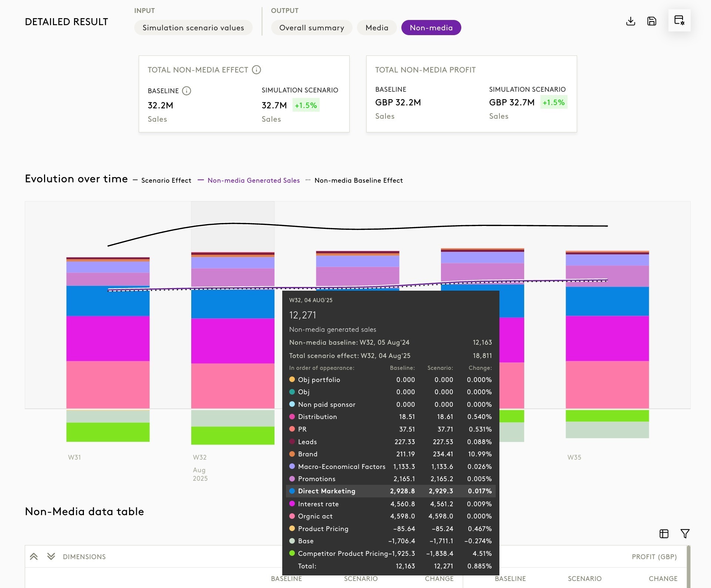
Task: Open Simulation scenario values input
Action: point(193,28)
